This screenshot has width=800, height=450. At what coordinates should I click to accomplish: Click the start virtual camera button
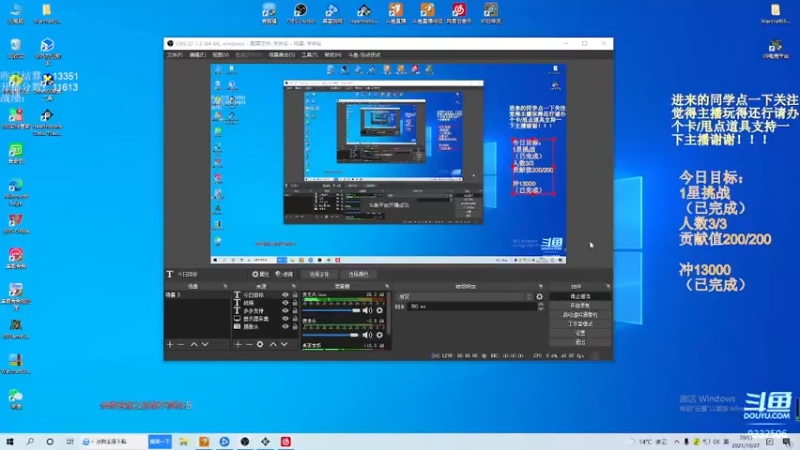pyautogui.click(x=580, y=315)
